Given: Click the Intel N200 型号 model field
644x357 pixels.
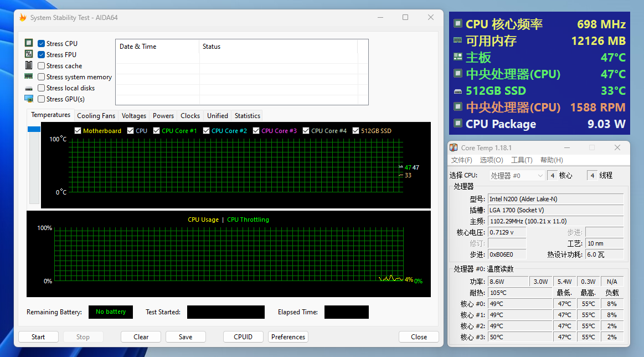Looking at the screenshot, I should click(556, 199).
